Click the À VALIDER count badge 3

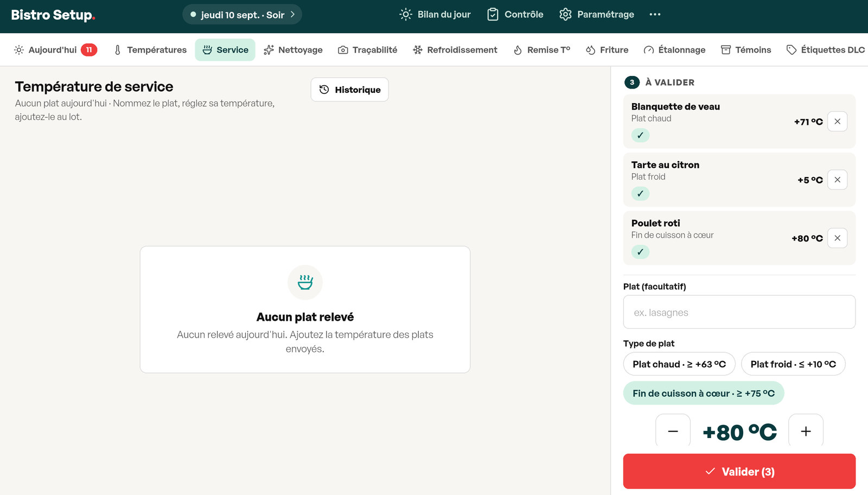click(x=631, y=82)
